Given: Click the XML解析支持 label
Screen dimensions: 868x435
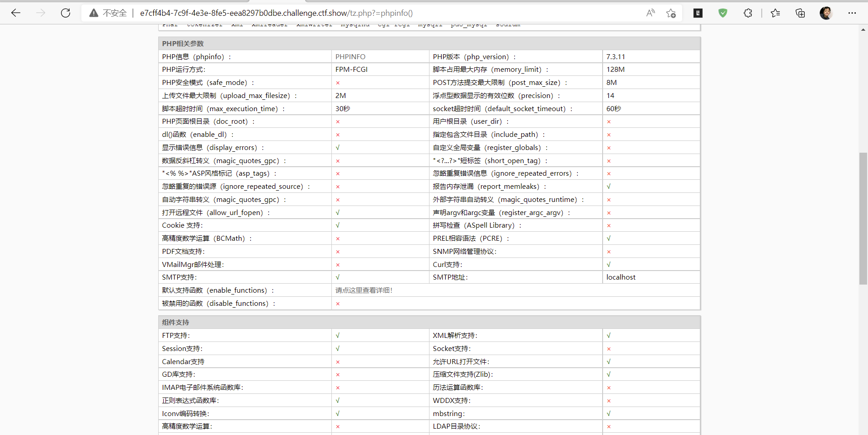Looking at the screenshot, I should point(455,336).
